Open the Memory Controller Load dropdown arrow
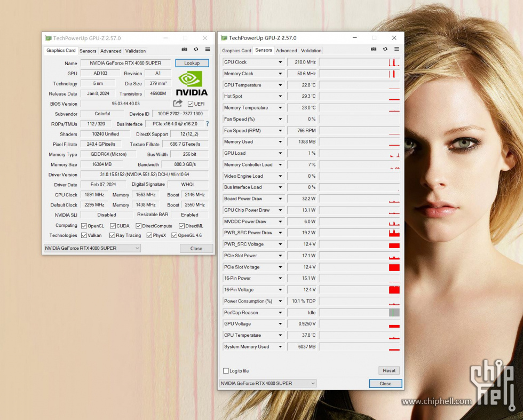The height and width of the screenshot is (420, 523). (x=280, y=164)
